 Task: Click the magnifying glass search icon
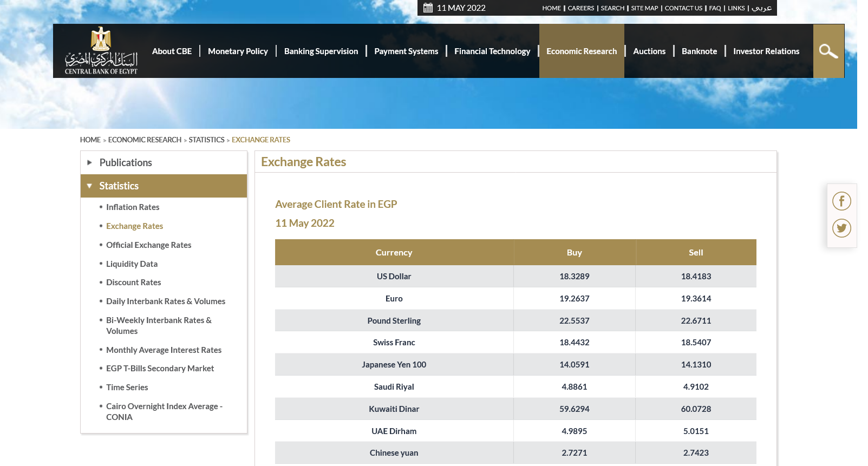point(828,51)
